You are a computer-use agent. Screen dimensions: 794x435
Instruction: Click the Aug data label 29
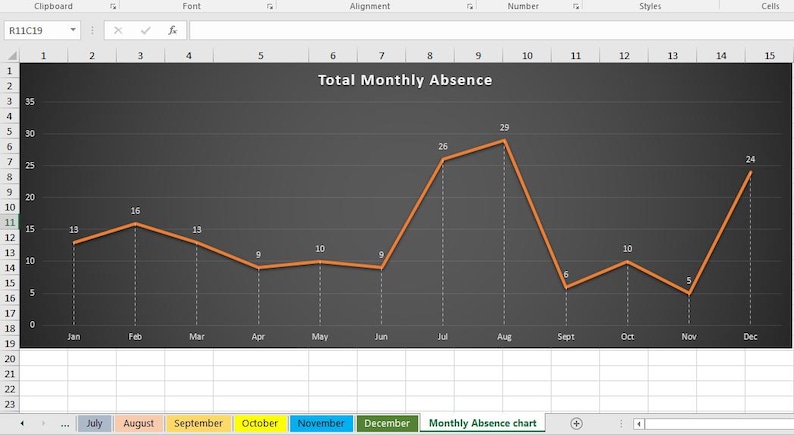(x=504, y=128)
